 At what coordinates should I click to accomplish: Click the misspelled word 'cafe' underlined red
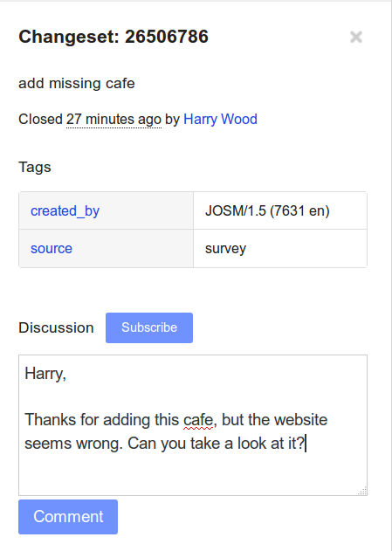[198, 420]
